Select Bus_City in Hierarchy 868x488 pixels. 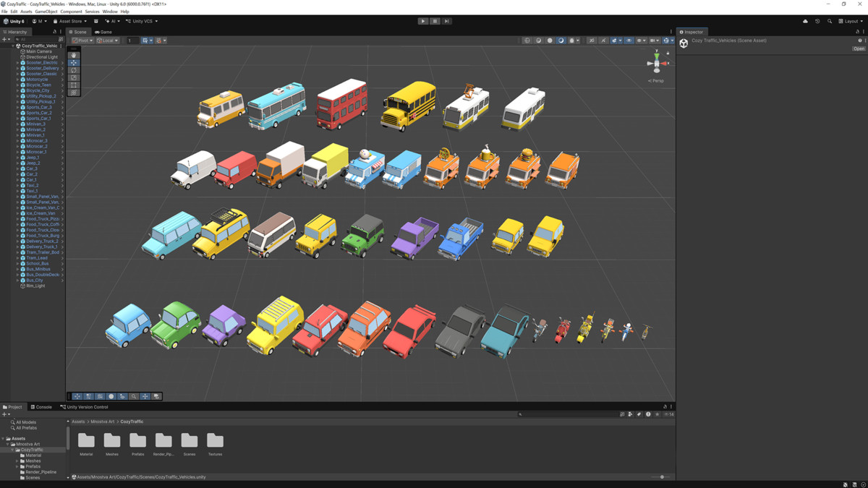(x=34, y=281)
